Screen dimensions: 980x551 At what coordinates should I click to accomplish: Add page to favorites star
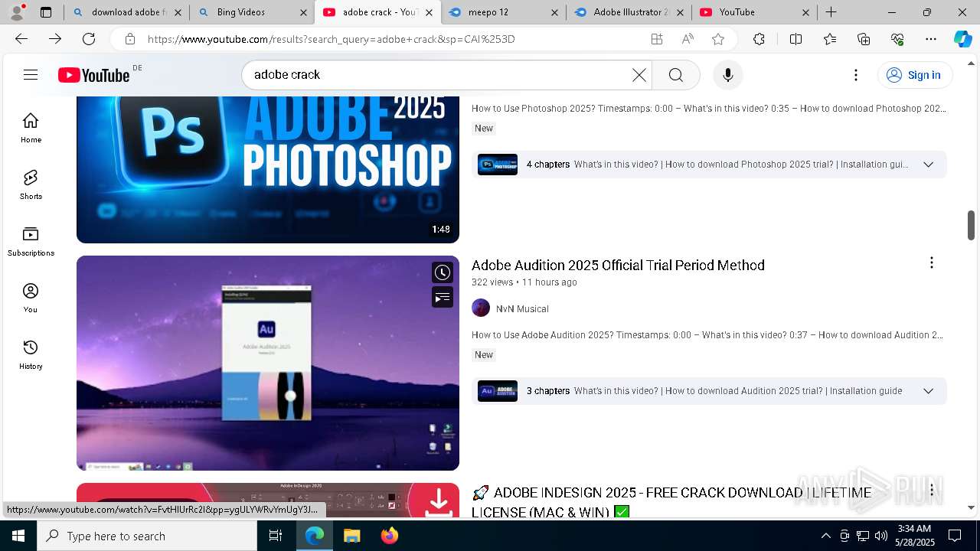click(x=717, y=39)
